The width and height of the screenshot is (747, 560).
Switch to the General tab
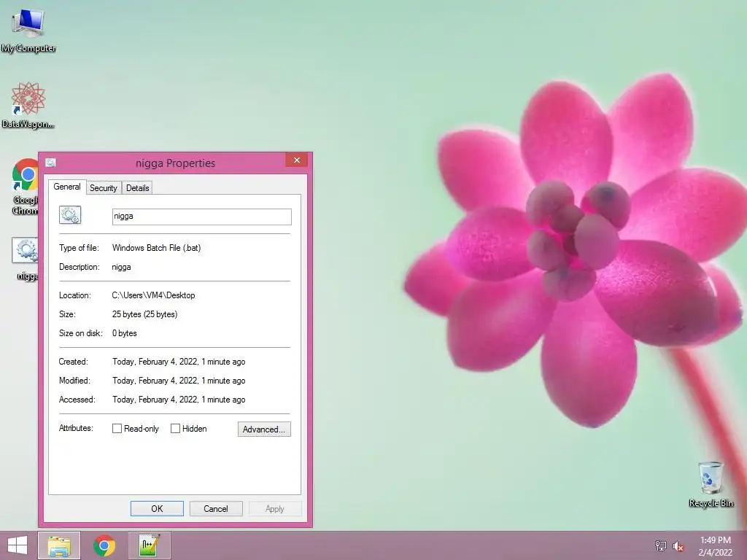pos(66,187)
